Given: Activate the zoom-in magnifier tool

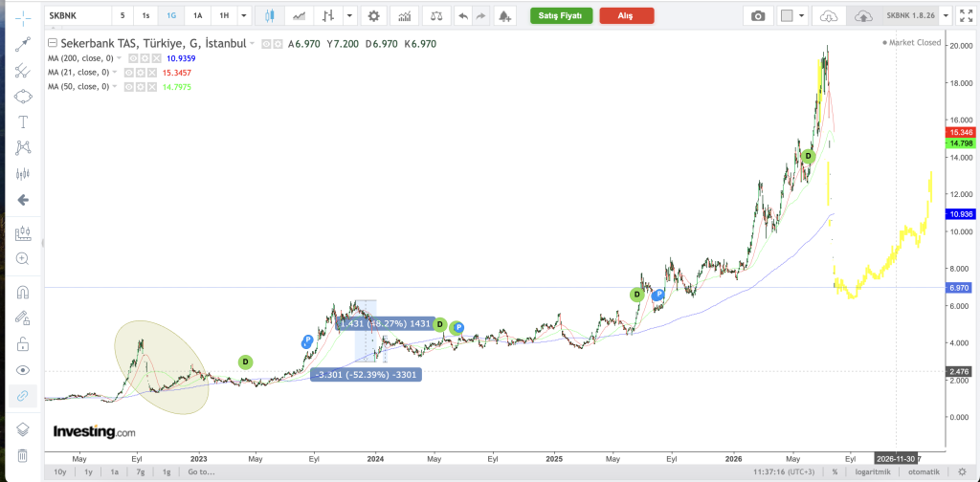Looking at the screenshot, I should [x=23, y=258].
